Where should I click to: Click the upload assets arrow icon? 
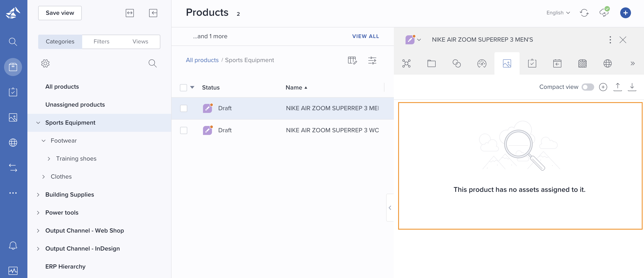coord(618,87)
